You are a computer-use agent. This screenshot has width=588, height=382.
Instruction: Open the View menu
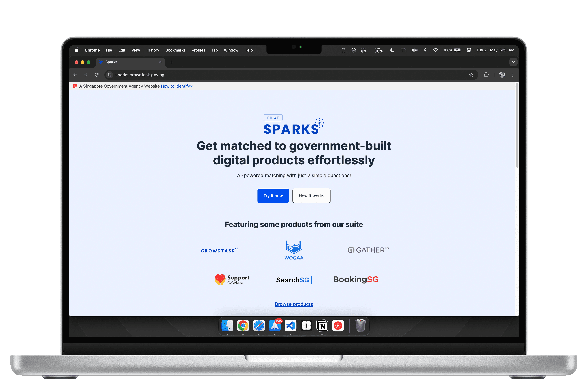136,50
